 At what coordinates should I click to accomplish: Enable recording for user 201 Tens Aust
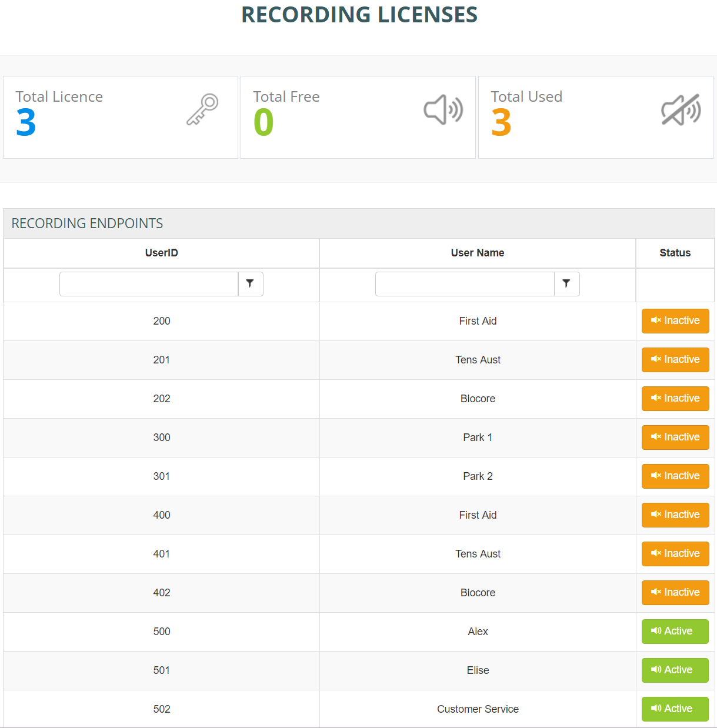tap(675, 360)
